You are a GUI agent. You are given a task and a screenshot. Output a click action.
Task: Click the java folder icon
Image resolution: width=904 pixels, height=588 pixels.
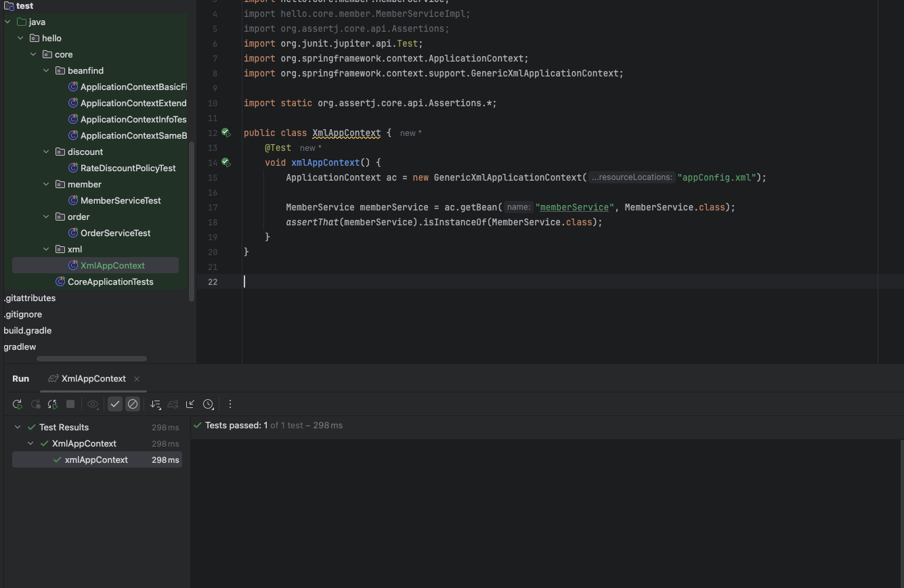pos(21,22)
